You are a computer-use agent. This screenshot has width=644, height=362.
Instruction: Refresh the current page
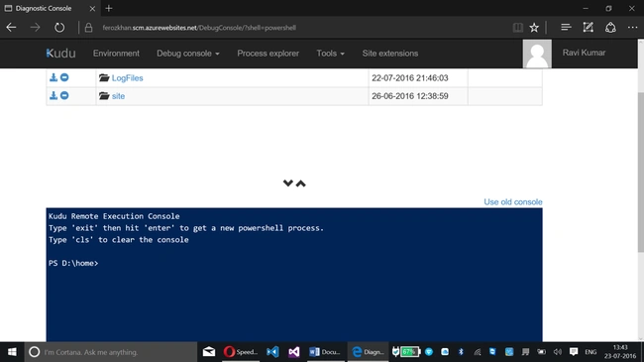[59, 28]
